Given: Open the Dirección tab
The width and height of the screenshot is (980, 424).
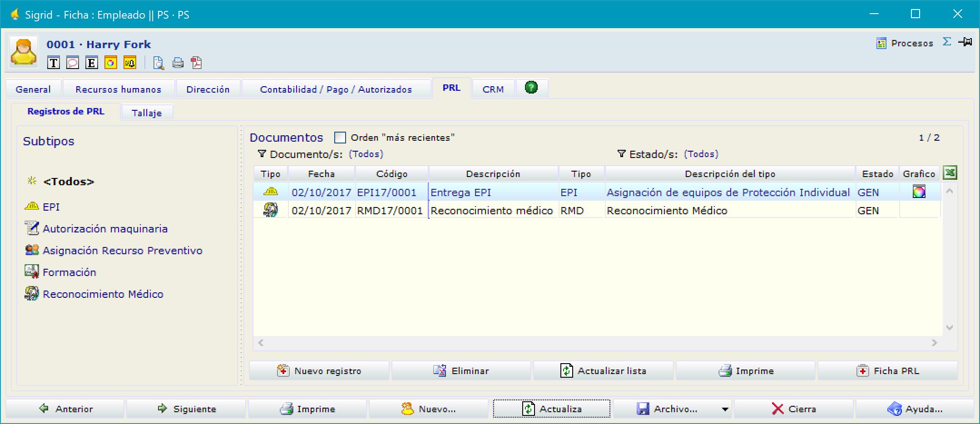Looking at the screenshot, I should pyautogui.click(x=208, y=89).
